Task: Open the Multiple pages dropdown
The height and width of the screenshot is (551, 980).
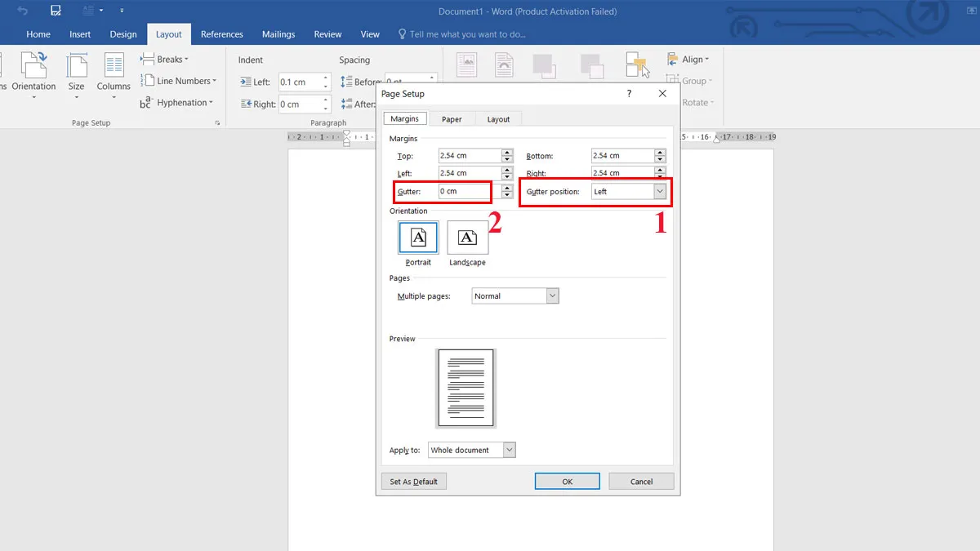Action: [x=552, y=295]
